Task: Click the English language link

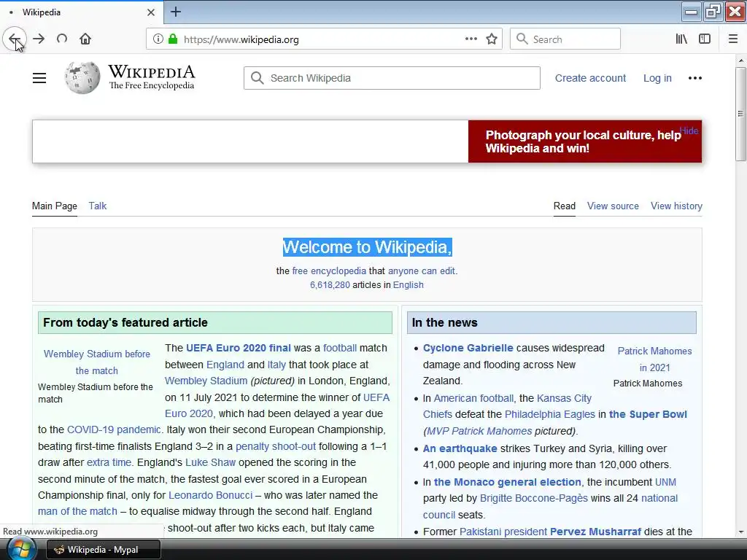Action: click(409, 285)
